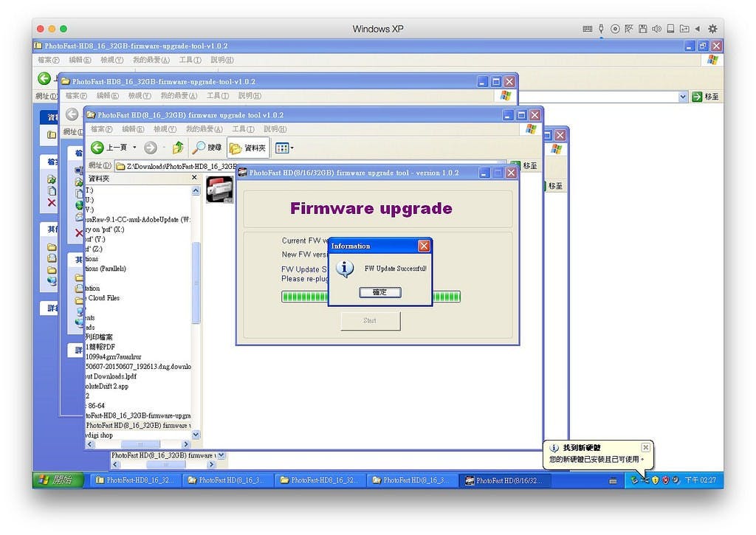Click folder tree scroll down arrow
This screenshot has width=756, height=535.
tap(196, 435)
